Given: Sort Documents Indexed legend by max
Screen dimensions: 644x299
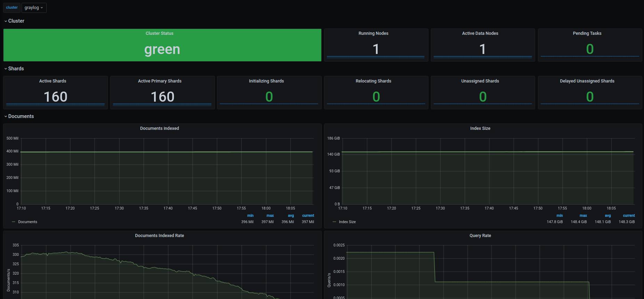Looking at the screenshot, I should tap(270, 215).
